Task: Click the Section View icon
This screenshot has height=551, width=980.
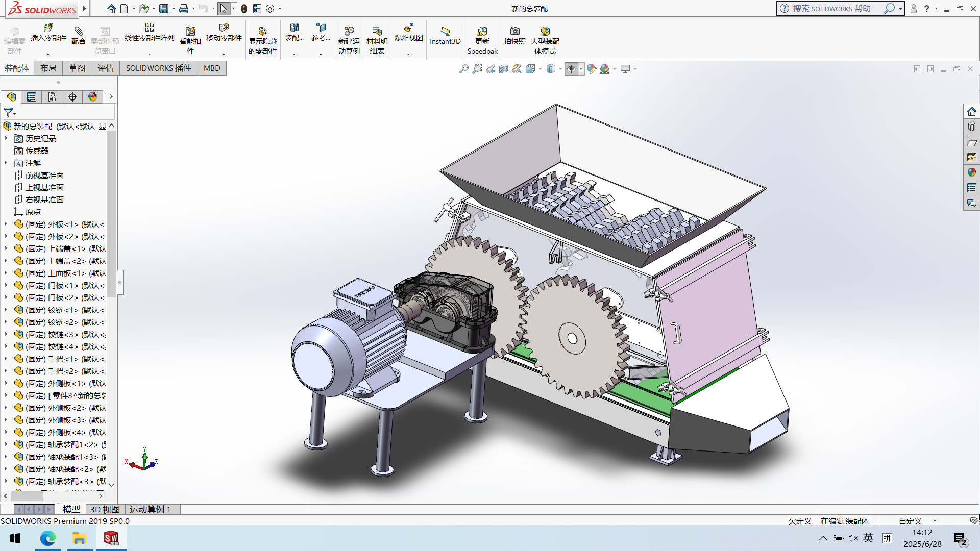Action: [504, 69]
